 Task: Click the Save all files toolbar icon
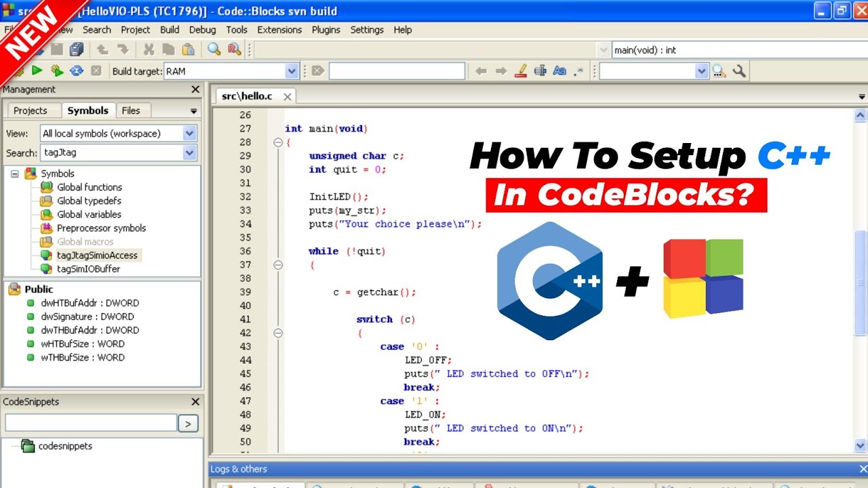point(77,49)
